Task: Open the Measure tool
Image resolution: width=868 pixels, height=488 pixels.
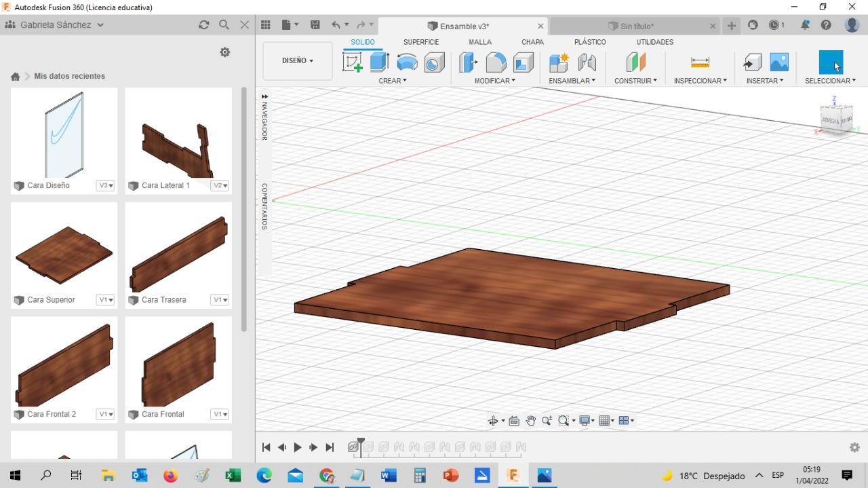Action: 700,62
